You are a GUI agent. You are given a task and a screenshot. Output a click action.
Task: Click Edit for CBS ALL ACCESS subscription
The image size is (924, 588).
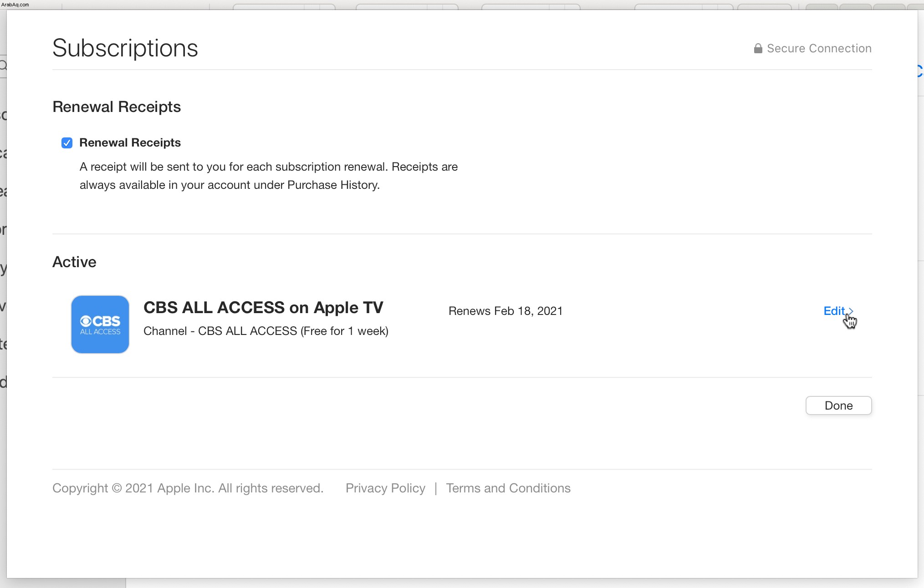[838, 311]
